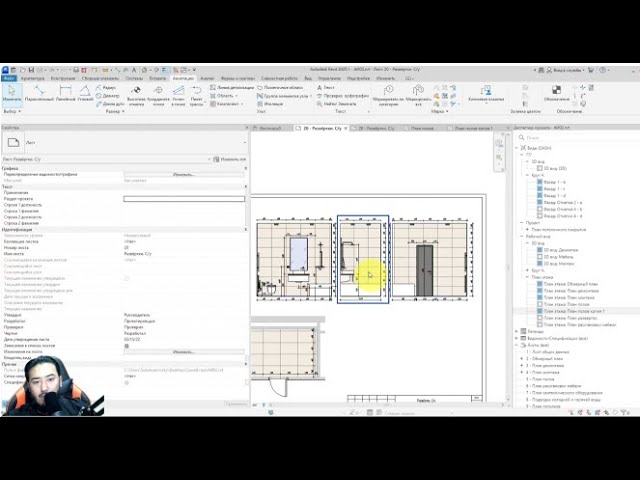Open help question mark icon
This screenshot has width=640, height=480.
(603, 70)
